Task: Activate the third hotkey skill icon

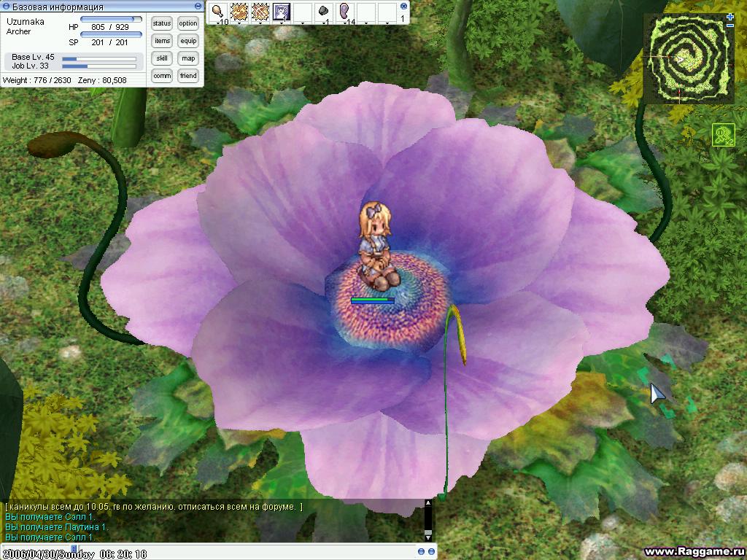Action: (260, 12)
